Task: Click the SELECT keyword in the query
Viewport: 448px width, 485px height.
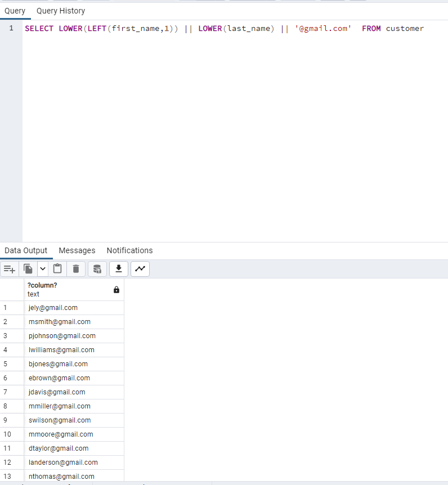Action: (39, 29)
